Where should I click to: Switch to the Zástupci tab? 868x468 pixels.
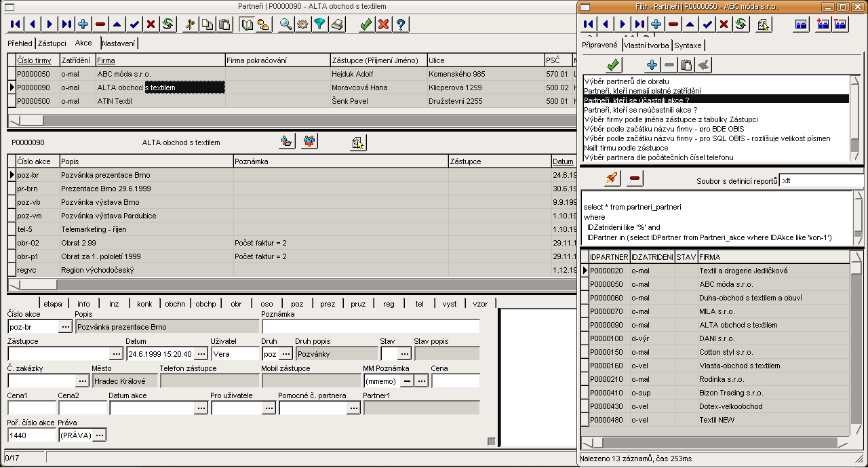(52, 43)
